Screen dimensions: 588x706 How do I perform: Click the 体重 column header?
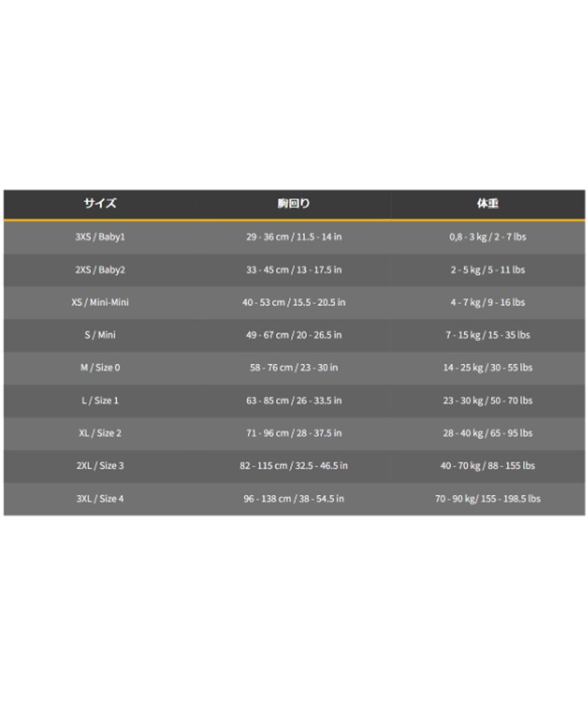coord(488,203)
